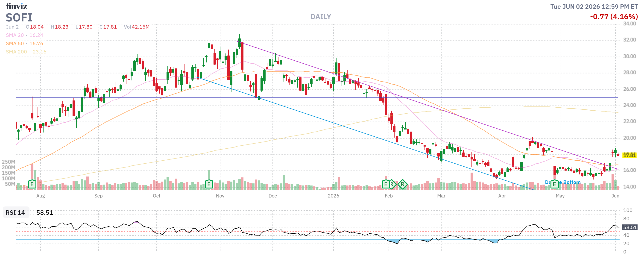This screenshot has height=259, width=644.
Task: Click the 50M volume axis label
Action: (x=10, y=184)
